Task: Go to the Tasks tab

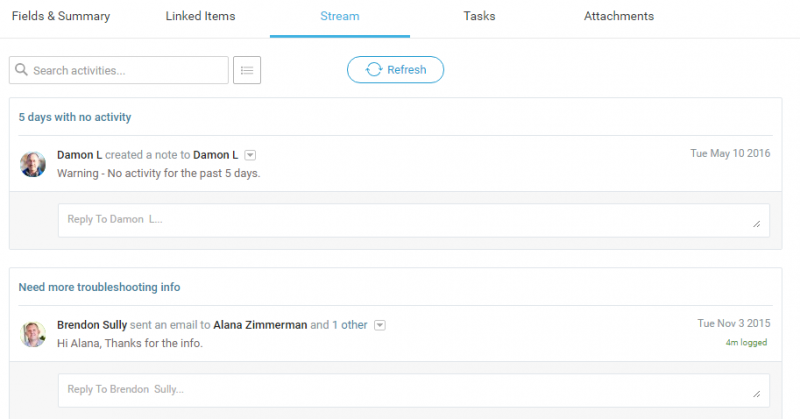Action: coord(479,17)
